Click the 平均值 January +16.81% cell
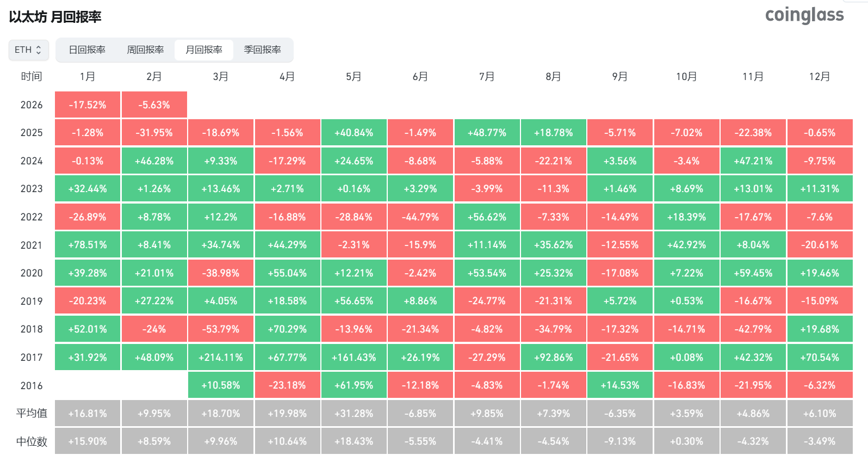The width and height of the screenshot is (868, 461). point(88,414)
